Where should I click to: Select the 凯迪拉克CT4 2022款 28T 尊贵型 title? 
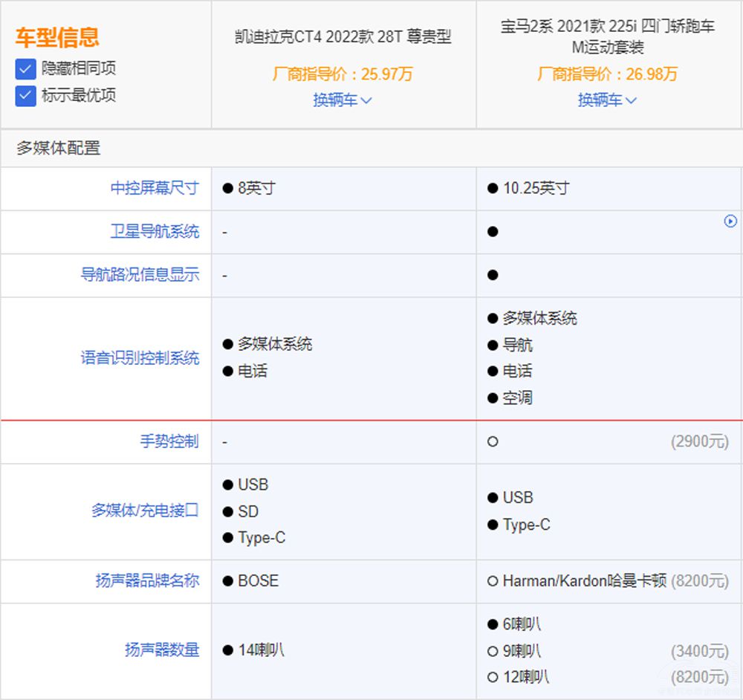coord(343,37)
